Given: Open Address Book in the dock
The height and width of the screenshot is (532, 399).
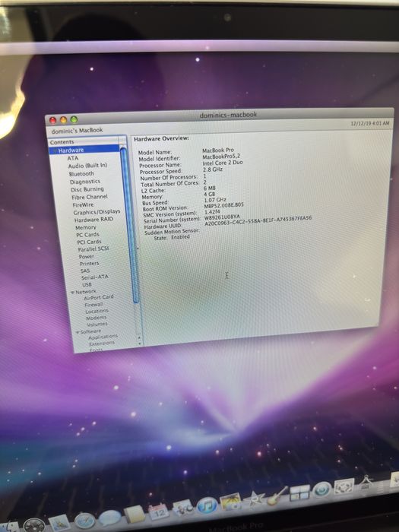Looking at the screenshot, I should click(135, 515).
